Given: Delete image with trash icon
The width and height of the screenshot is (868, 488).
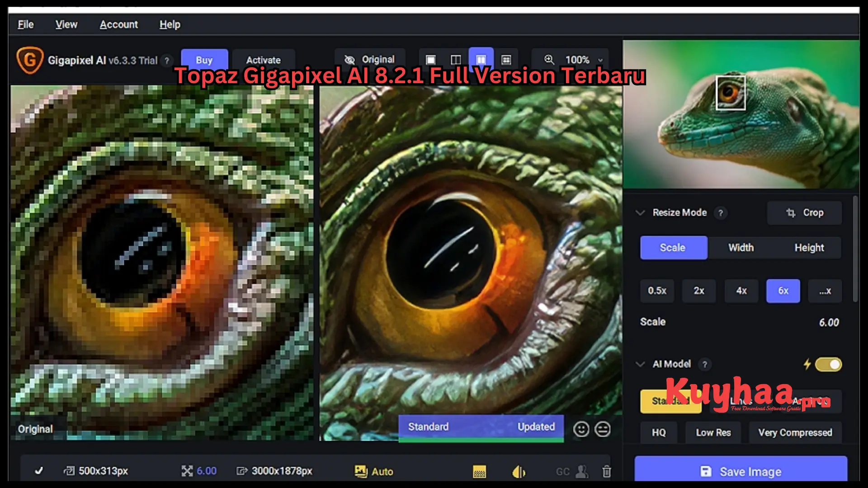Looking at the screenshot, I should click(x=607, y=471).
